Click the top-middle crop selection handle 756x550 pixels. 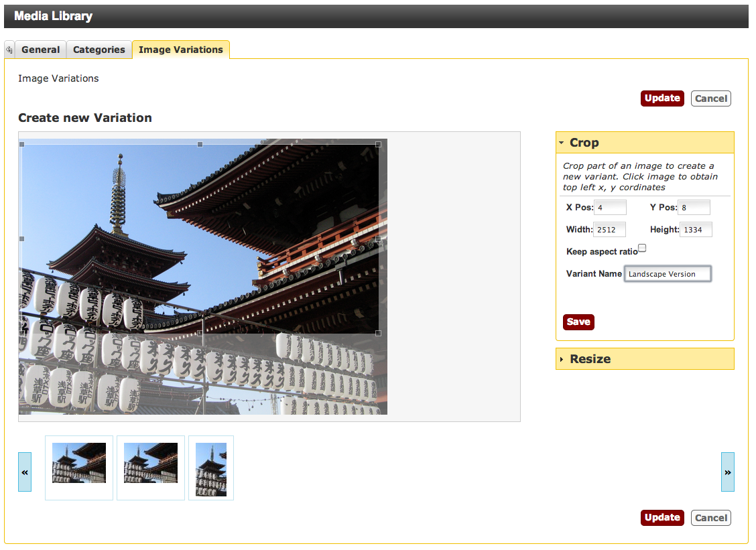200,144
